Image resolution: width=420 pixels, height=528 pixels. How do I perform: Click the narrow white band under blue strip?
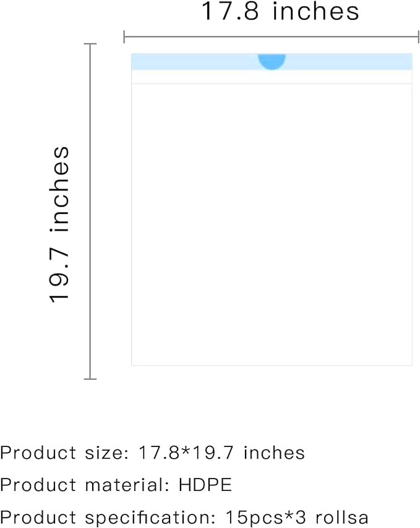[272, 77]
